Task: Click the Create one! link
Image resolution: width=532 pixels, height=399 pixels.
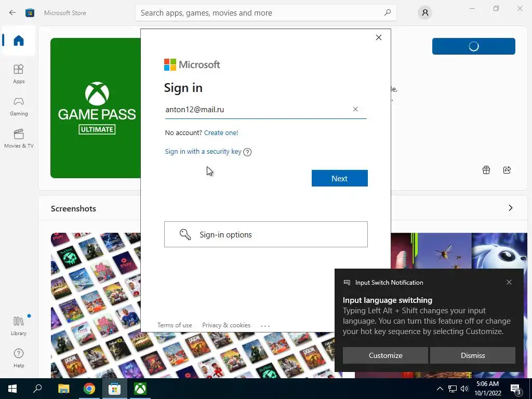Action: (221, 132)
